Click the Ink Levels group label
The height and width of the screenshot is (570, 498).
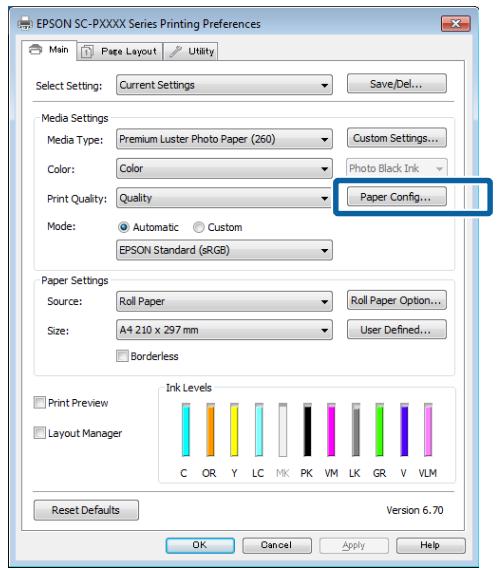coord(189,388)
